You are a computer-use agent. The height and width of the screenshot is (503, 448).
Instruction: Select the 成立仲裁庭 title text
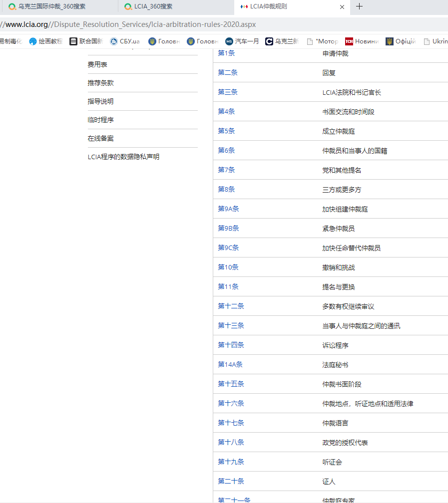coord(339,131)
